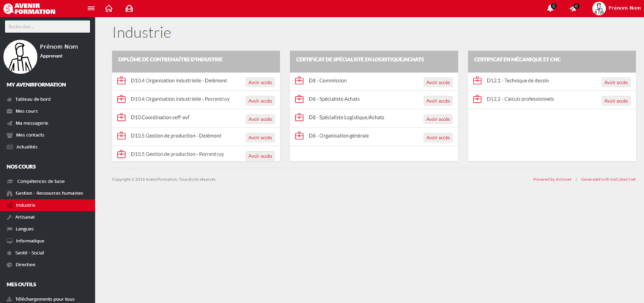644x303 pixels.
Task: Click briefcase icon for D10 Coordination ceff-avf
Action: (121, 117)
